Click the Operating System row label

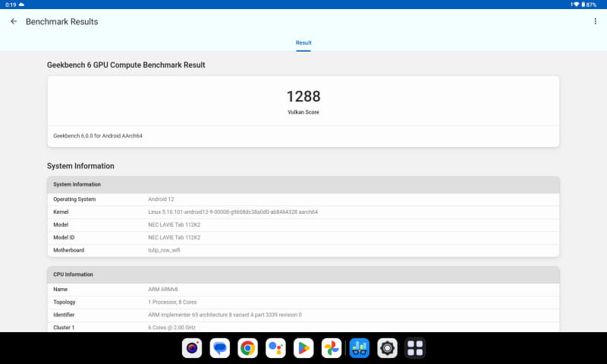coord(74,199)
